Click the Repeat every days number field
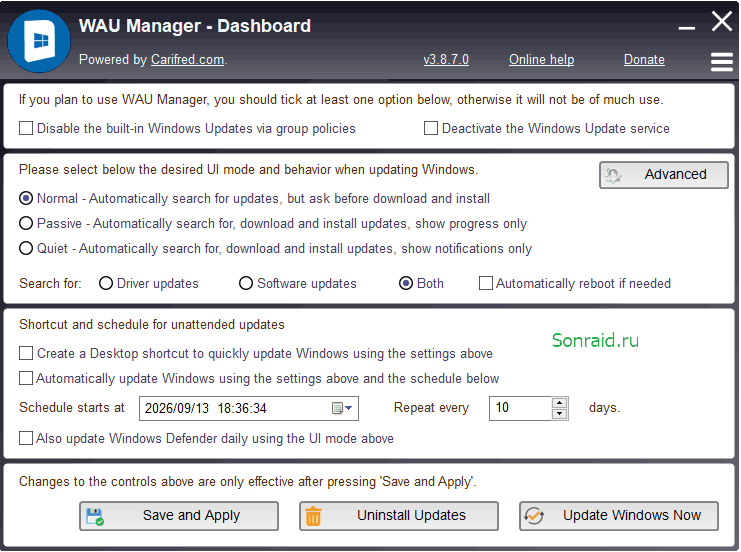This screenshot has height=552, width=741. [520, 408]
